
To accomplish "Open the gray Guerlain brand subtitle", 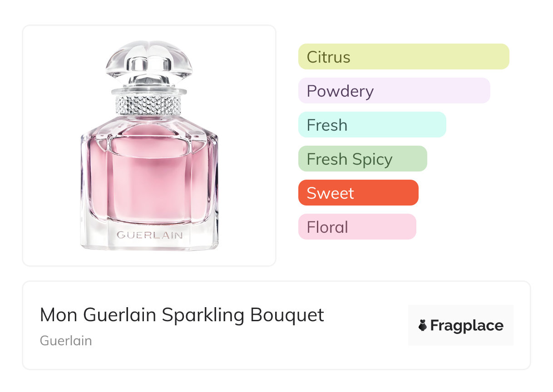I will (66, 341).
